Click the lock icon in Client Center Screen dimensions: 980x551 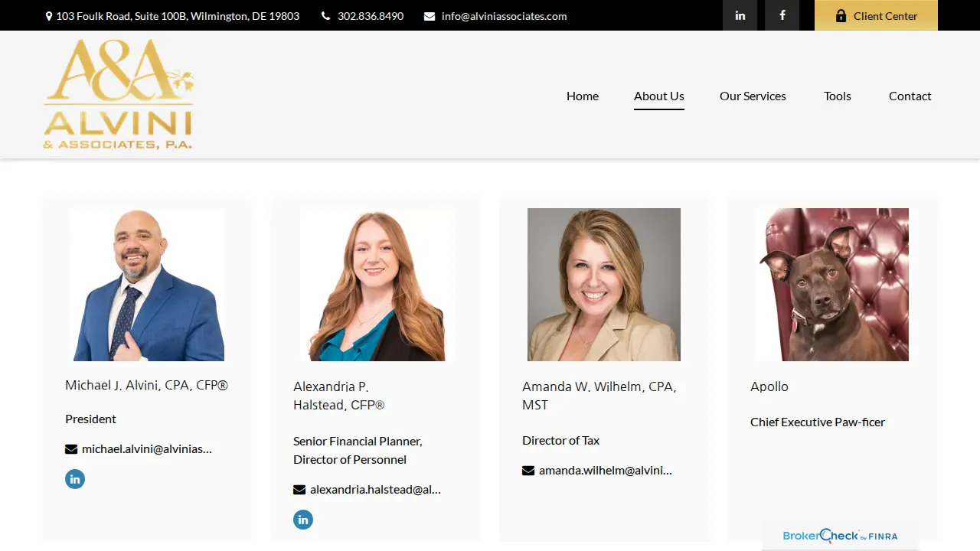(841, 16)
